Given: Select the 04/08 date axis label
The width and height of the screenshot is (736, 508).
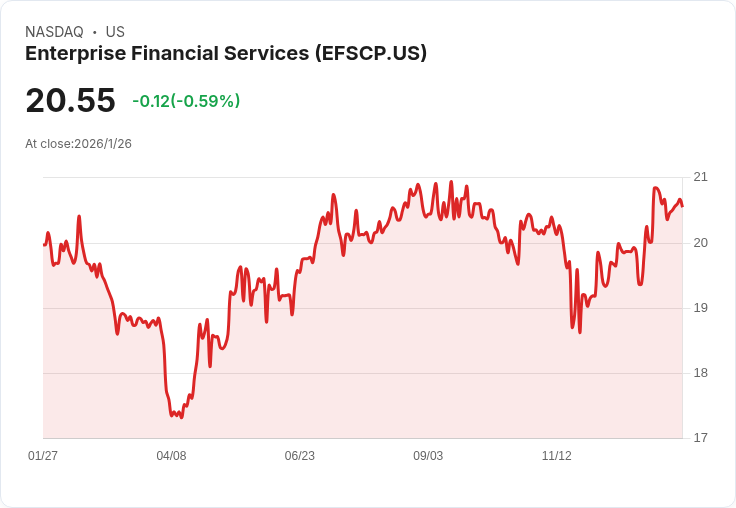Looking at the screenshot, I should point(171,455).
